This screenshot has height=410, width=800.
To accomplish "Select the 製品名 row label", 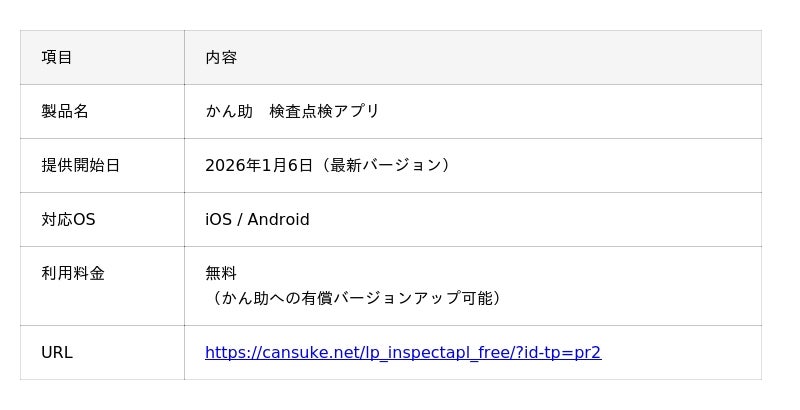I will [x=65, y=111].
